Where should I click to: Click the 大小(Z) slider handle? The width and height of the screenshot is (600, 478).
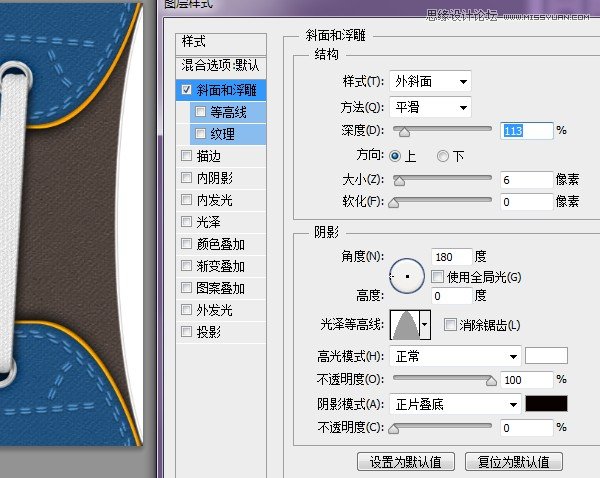tap(399, 181)
